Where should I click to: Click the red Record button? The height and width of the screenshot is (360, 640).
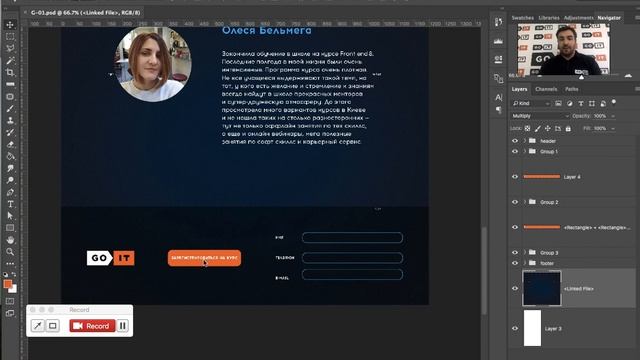coord(92,326)
